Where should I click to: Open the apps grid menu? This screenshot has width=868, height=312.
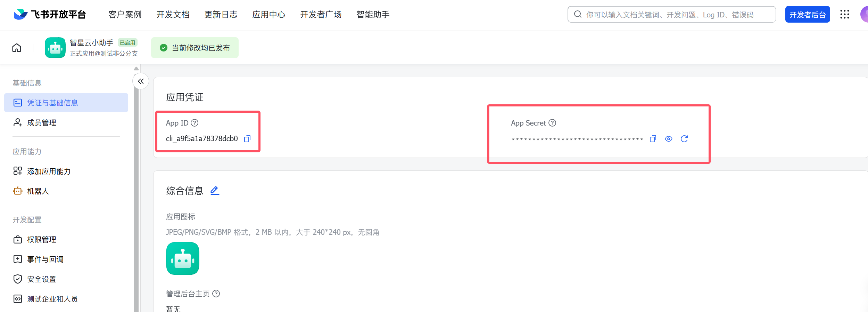845,14
